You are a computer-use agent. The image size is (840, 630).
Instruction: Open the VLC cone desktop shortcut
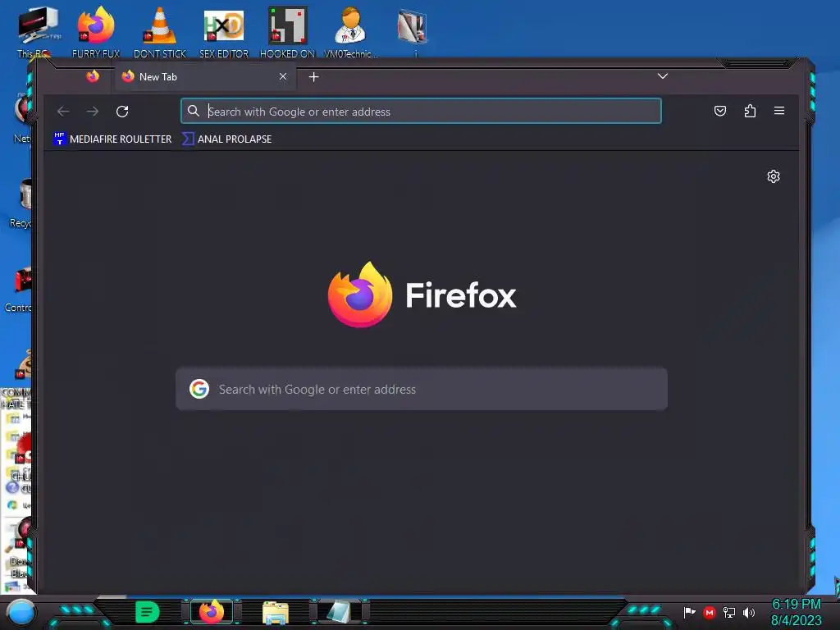(x=160, y=31)
